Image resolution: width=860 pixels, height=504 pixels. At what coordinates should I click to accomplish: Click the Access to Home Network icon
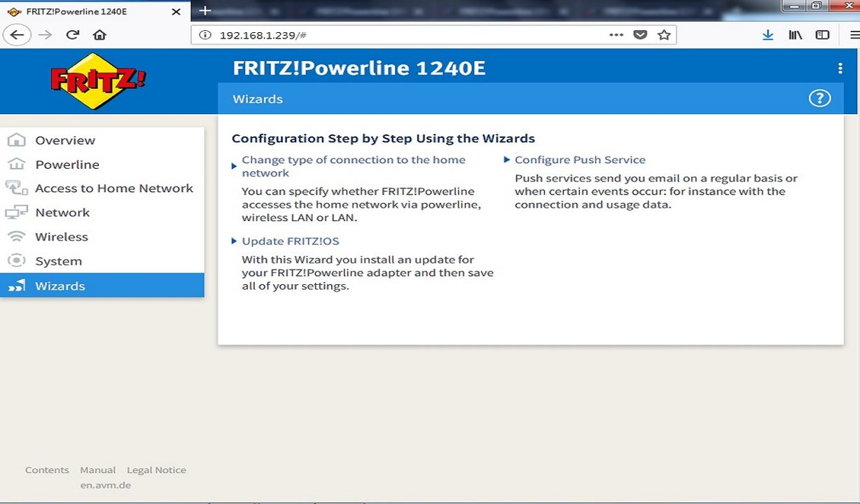[x=16, y=188]
